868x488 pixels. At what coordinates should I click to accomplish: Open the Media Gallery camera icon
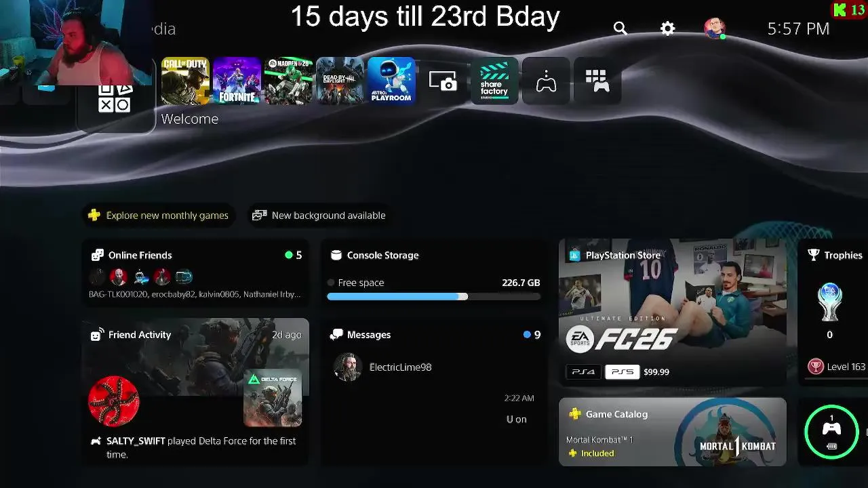tap(443, 81)
